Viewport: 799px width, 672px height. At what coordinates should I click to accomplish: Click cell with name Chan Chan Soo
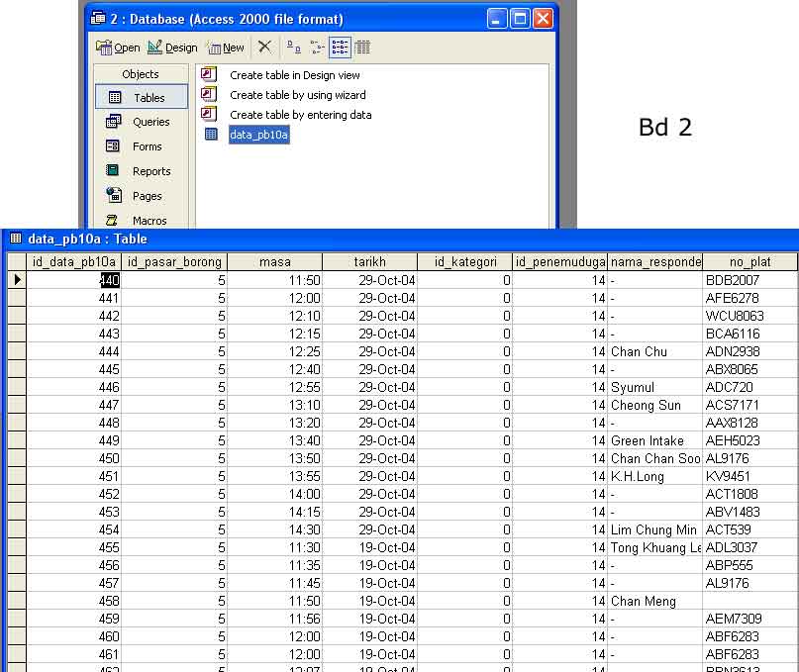coord(654,458)
